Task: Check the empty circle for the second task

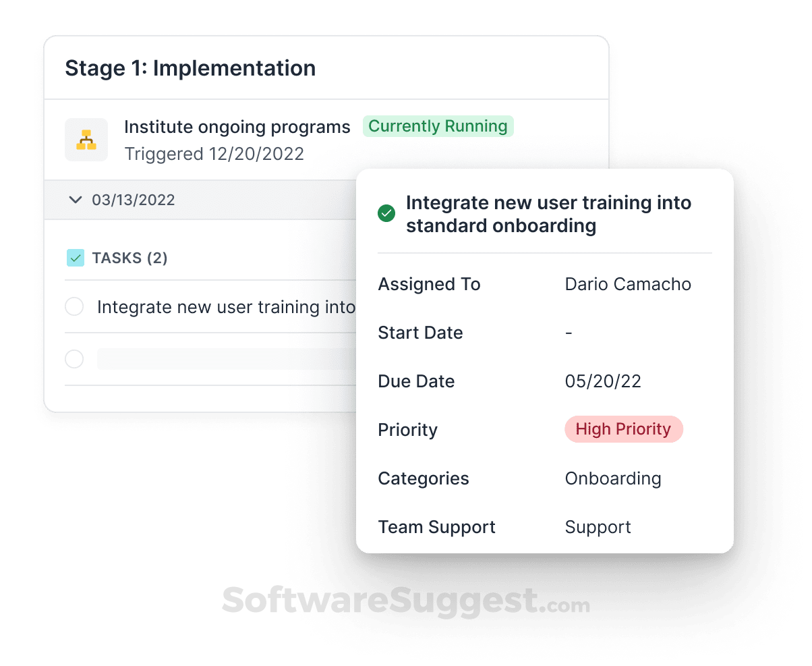Action: pyautogui.click(x=74, y=359)
